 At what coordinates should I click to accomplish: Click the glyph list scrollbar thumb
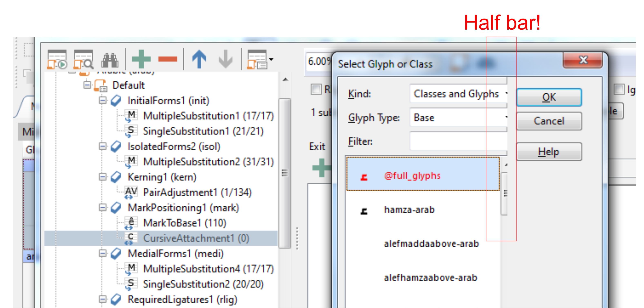[x=504, y=193]
